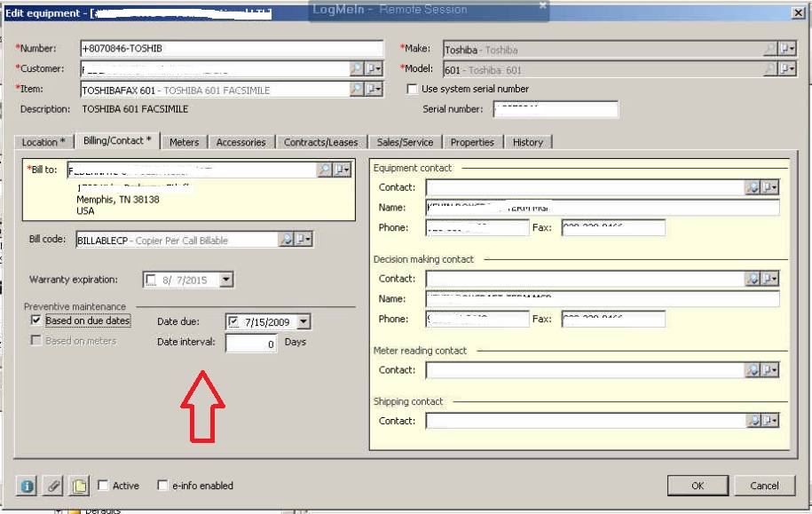Click Decision making contact Fax field
Screen dimensions: 812x514
613,319
